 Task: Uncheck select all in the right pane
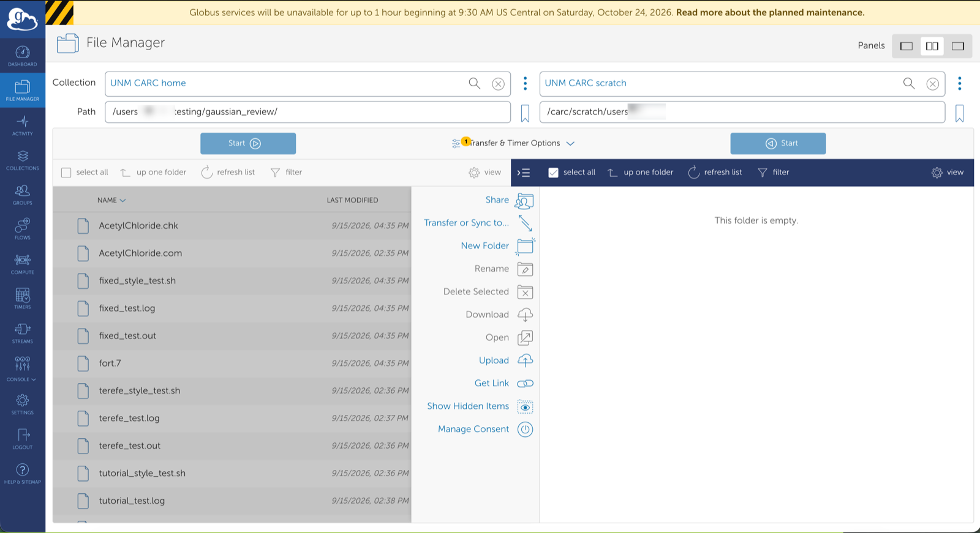coord(553,173)
